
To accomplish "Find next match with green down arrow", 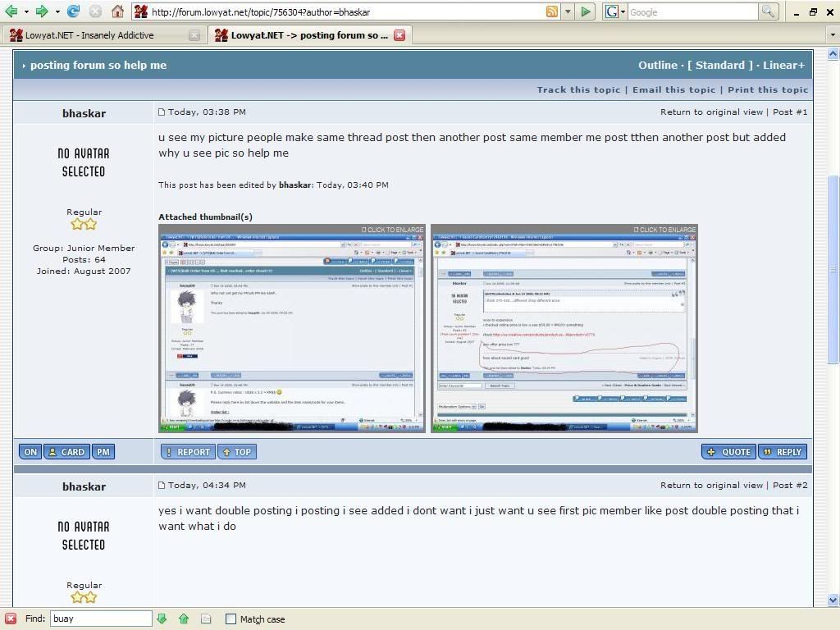I will (x=162, y=619).
